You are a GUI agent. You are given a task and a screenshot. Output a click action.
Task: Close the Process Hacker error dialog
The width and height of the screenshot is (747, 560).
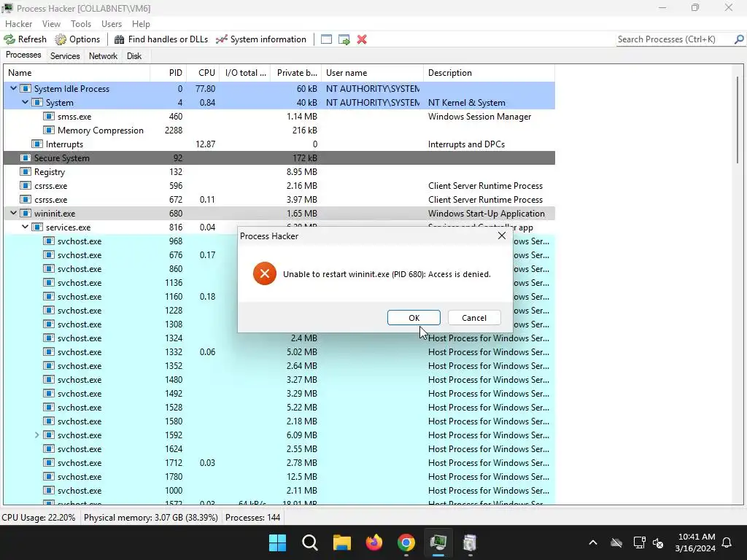tap(502, 236)
